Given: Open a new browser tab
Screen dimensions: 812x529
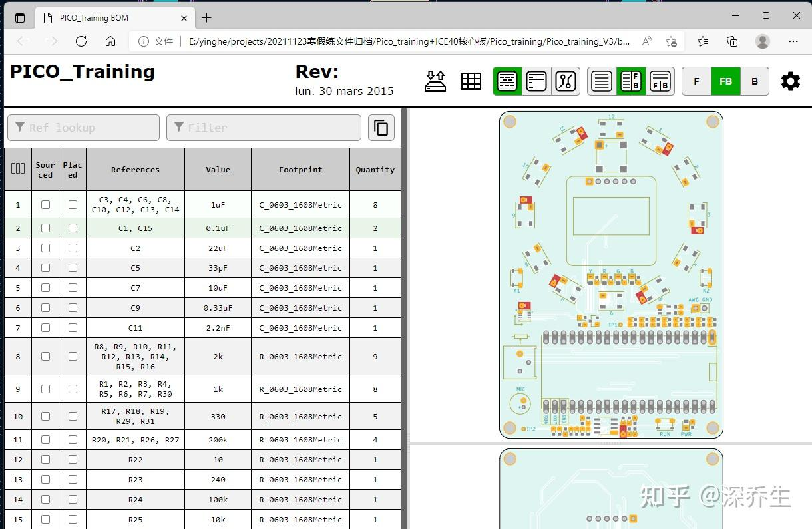Looking at the screenshot, I should coord(207,18).
